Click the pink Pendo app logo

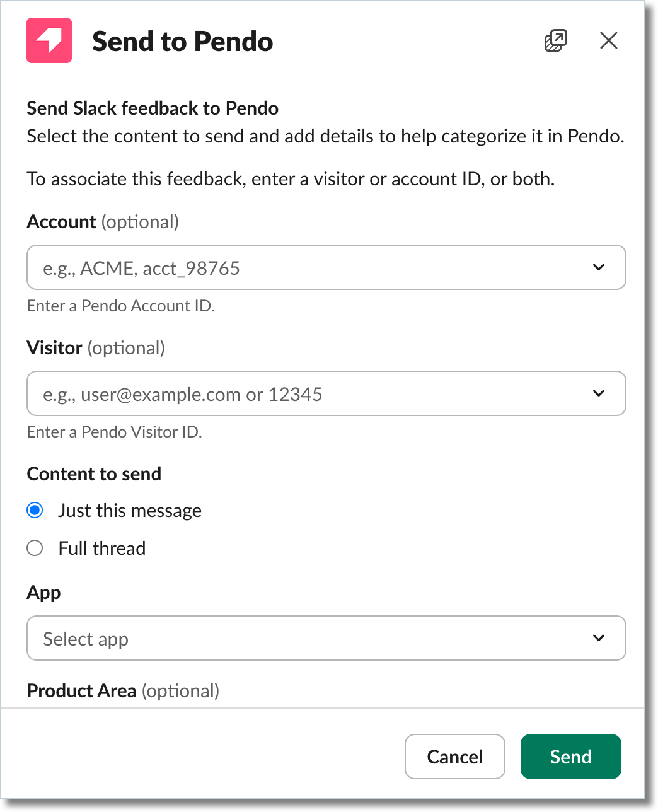pyautogui.click(x=49, y=40)
